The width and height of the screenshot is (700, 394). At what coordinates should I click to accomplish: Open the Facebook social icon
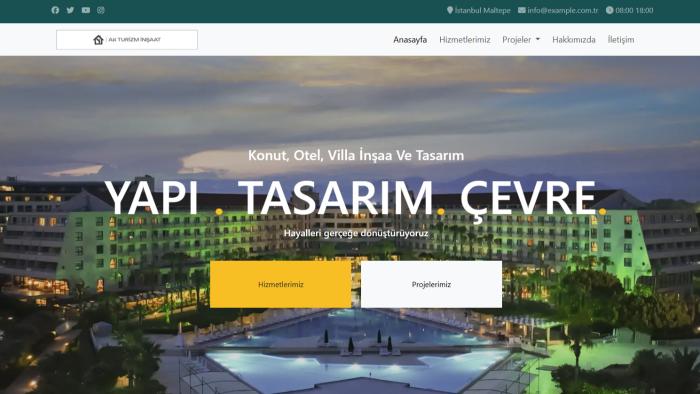tap(55, 10)
